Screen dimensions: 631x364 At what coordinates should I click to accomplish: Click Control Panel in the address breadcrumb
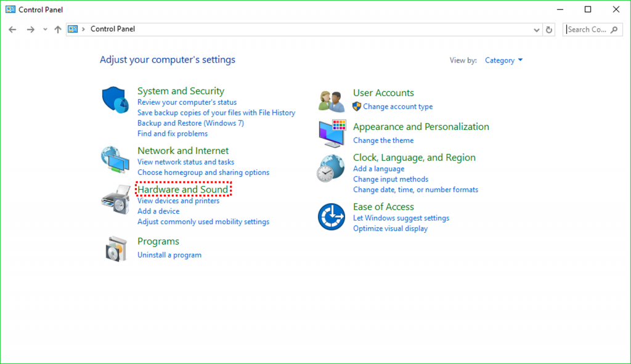tap(113, 29)
